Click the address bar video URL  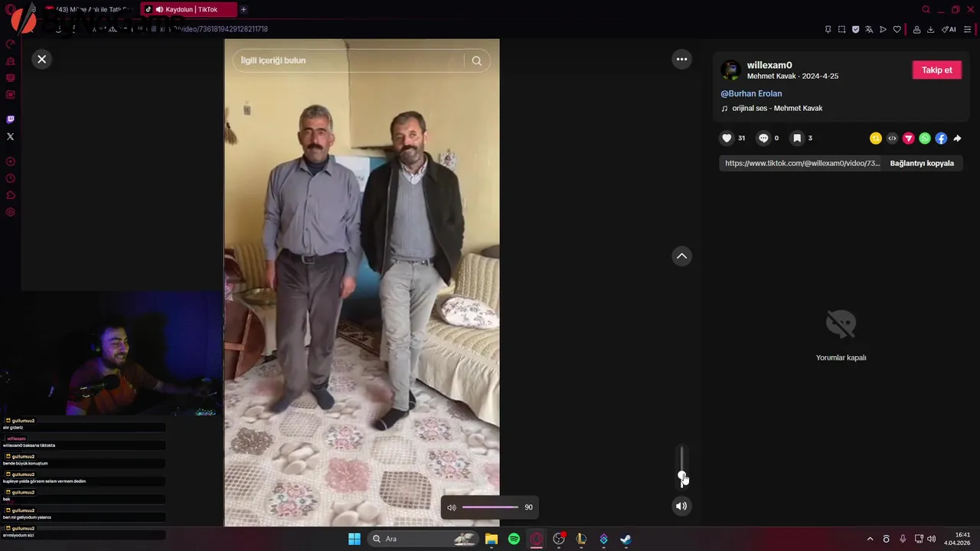click(207, 29)
